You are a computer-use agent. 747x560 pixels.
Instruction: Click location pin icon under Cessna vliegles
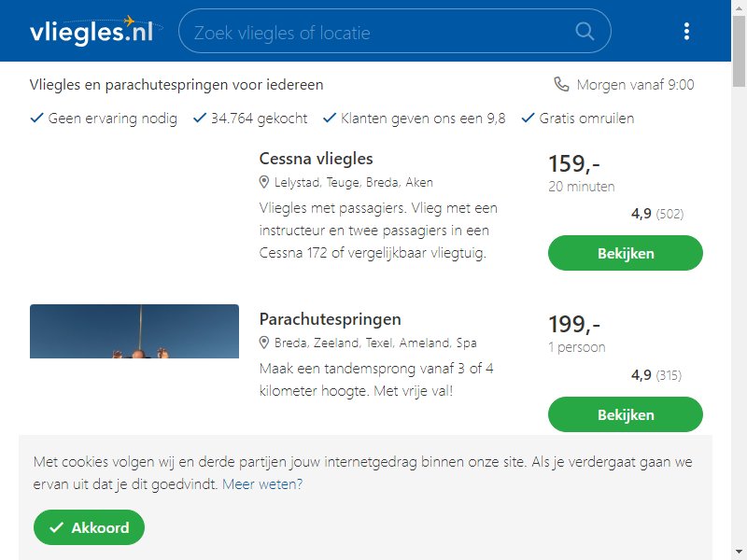click(264, 182)
